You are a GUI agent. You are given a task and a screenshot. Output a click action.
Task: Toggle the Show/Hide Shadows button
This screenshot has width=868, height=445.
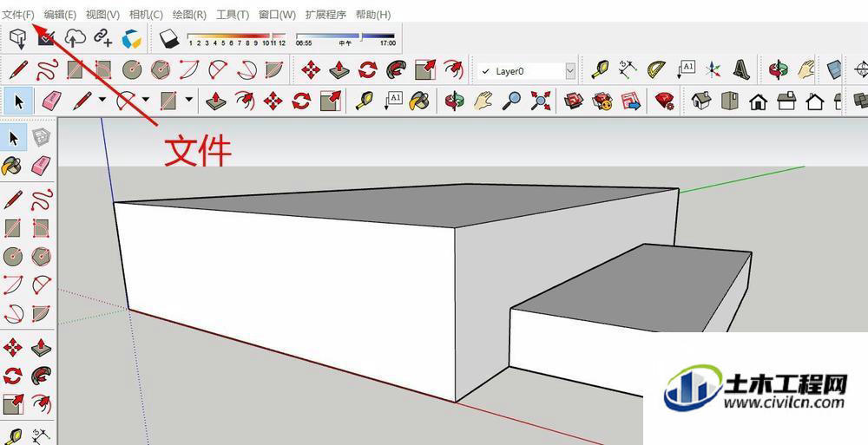click(169, 38)
